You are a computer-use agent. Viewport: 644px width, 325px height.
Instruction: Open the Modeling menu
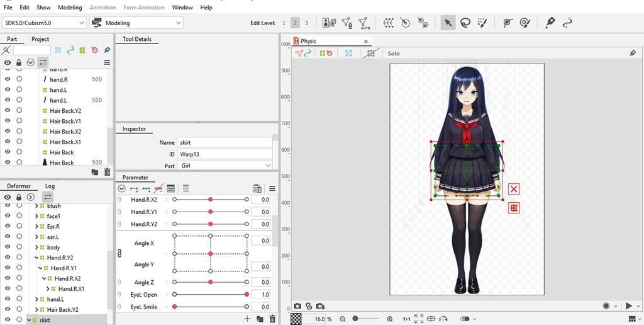[70, 8]
